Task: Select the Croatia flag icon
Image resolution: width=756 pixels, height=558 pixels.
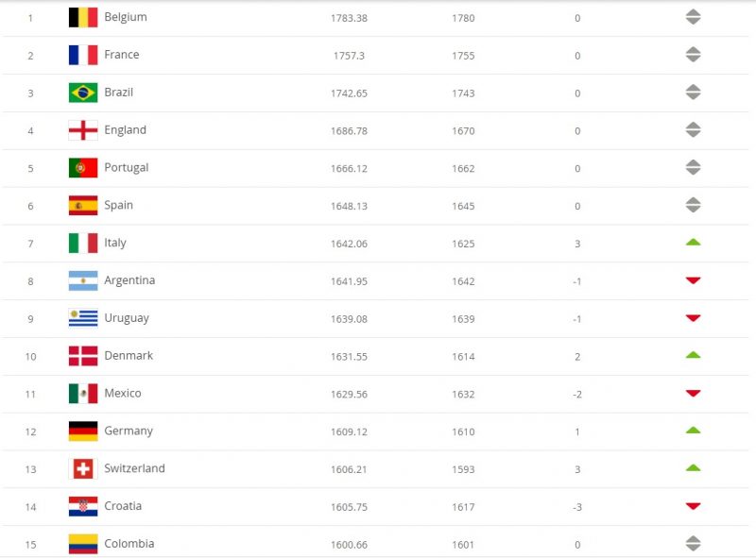Action: click(x=83, y=506)
